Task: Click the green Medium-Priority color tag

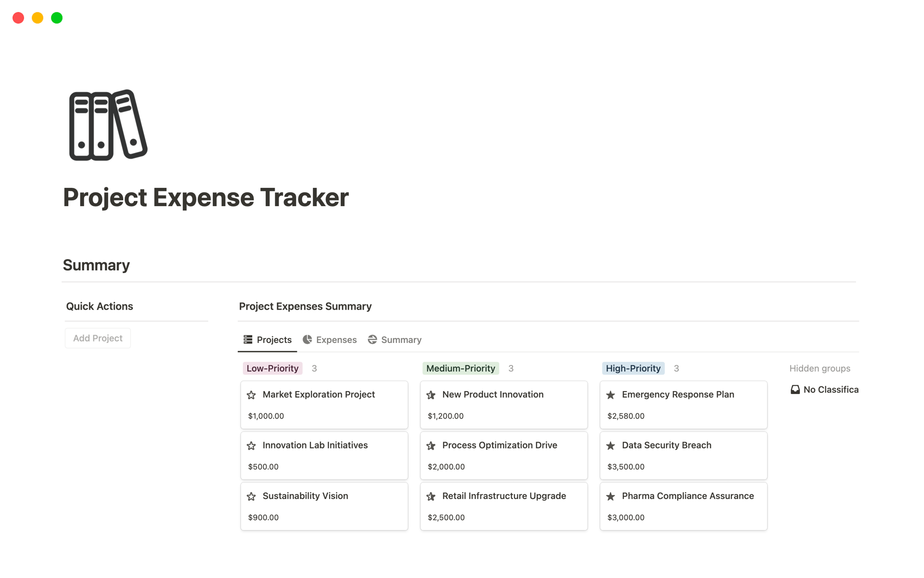Action: [x=460, y=368]
